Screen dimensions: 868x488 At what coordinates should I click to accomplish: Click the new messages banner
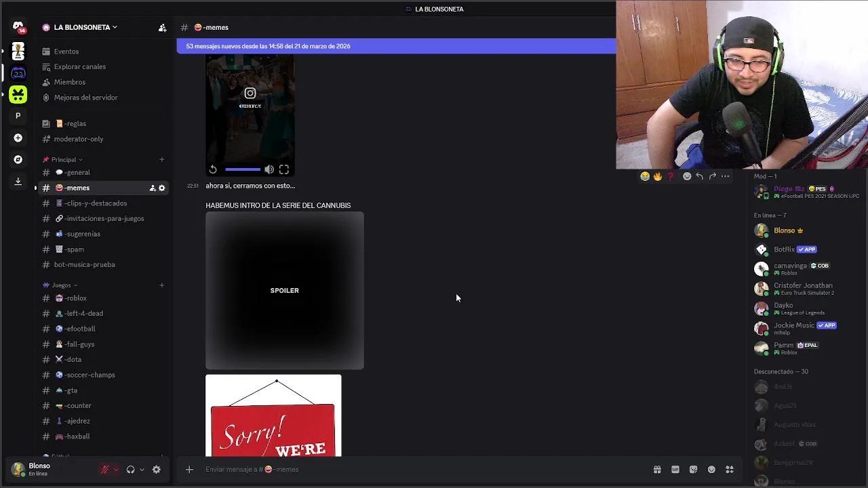396,46
